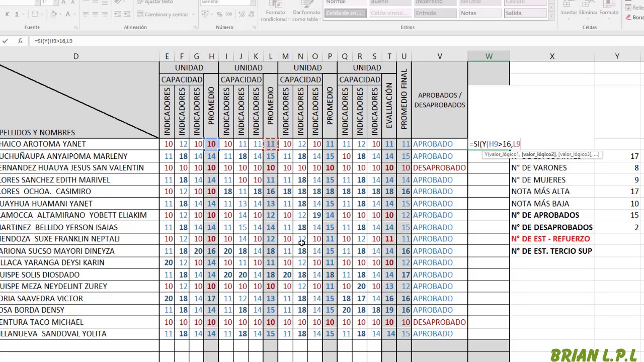The height and width of the screenshot is (362, 644).
Task: Decrease indent
Action: click(x=118, y=14)
